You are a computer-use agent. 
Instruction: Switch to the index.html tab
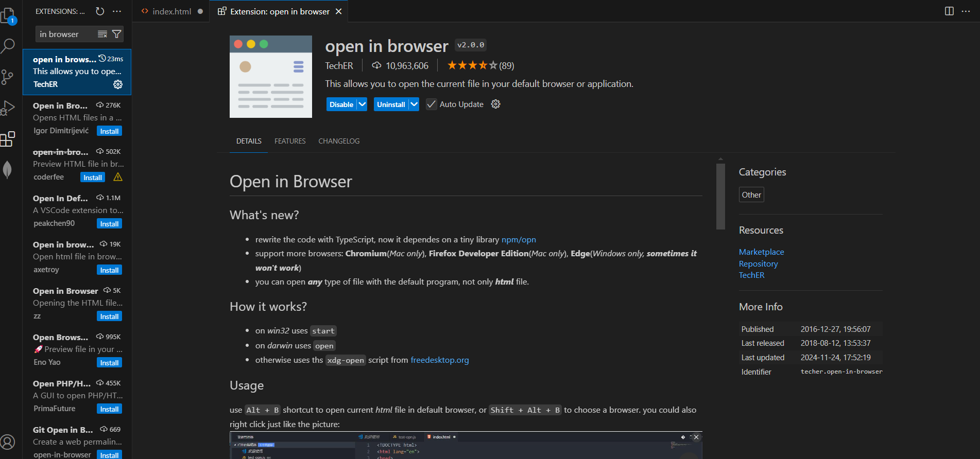pos(171,11)
